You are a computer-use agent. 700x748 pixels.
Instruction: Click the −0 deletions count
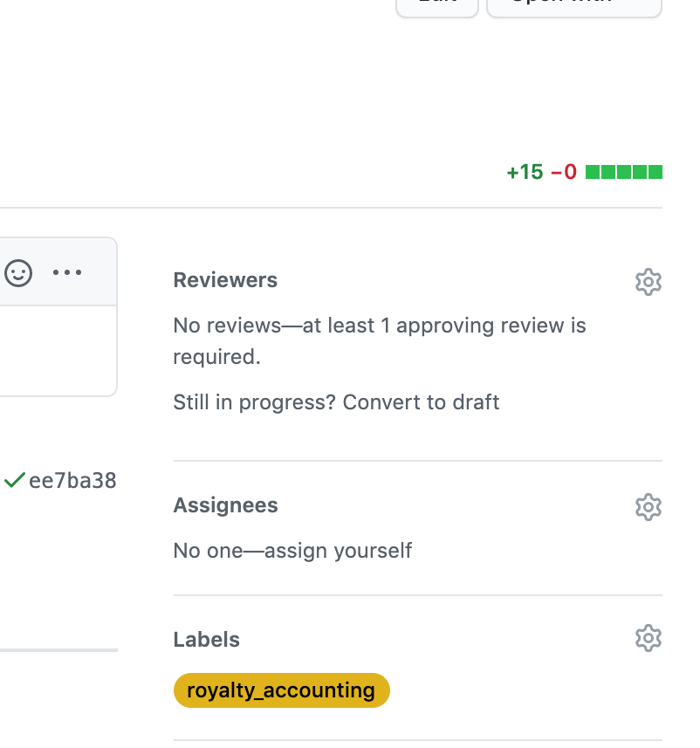point(564,172)
